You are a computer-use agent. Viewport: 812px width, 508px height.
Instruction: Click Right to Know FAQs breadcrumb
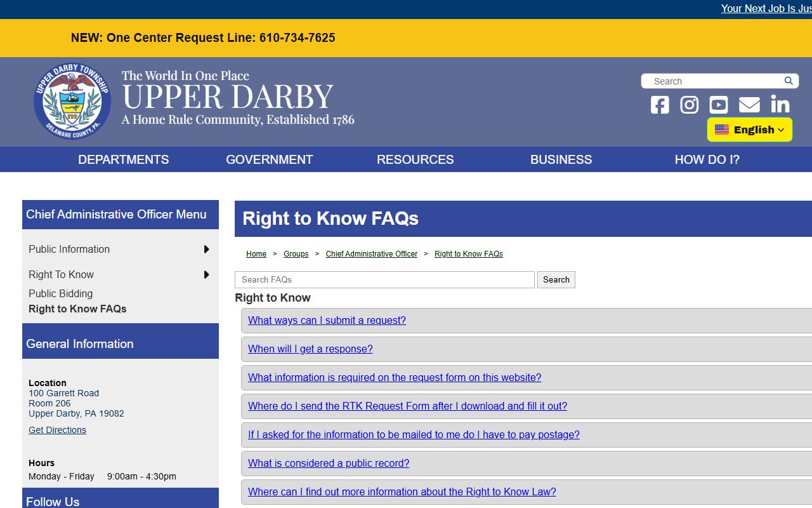coord(469,254)
